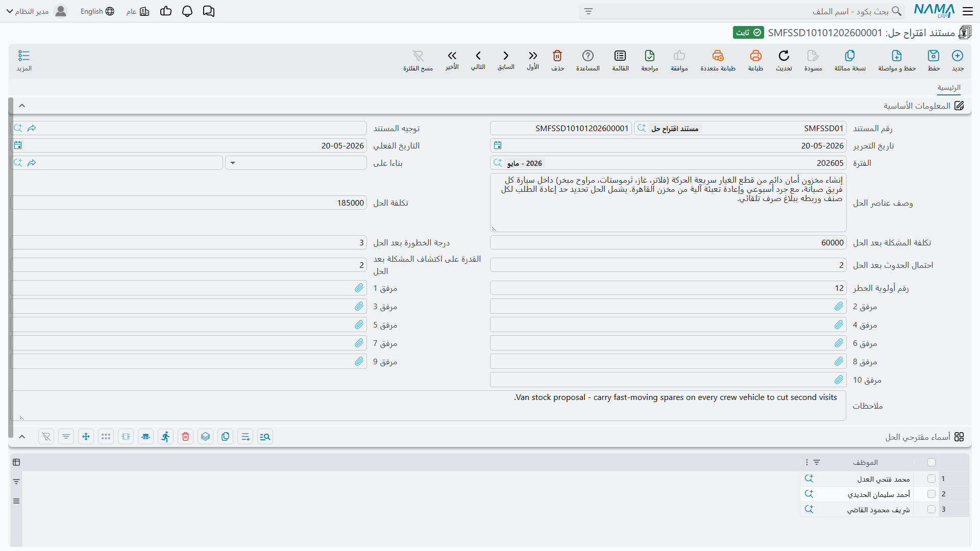This screenshot has height=551, width=980.
Task: Click grid layers icon
Action: coord(206,437)
